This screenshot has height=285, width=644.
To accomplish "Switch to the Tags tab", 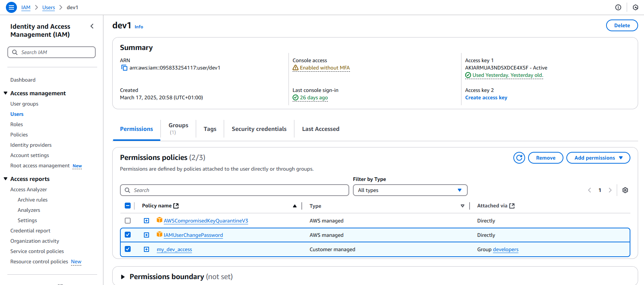I will tap(210, 129).
